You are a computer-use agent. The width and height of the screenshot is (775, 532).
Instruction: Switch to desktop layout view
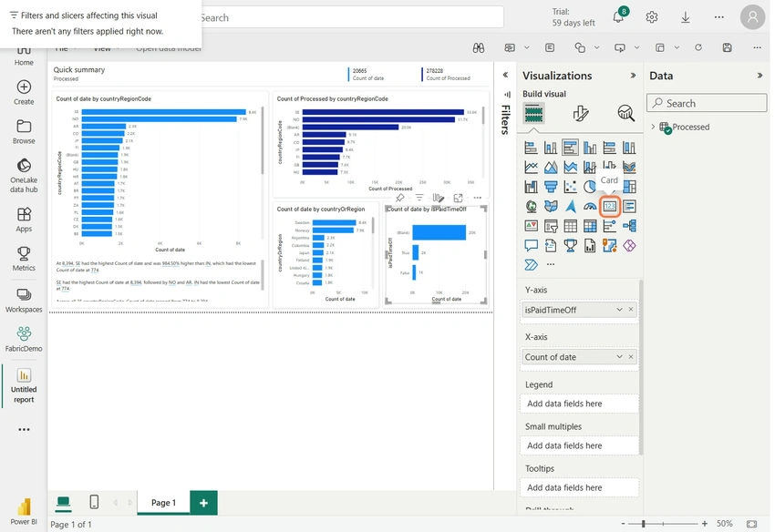(63, 502)
